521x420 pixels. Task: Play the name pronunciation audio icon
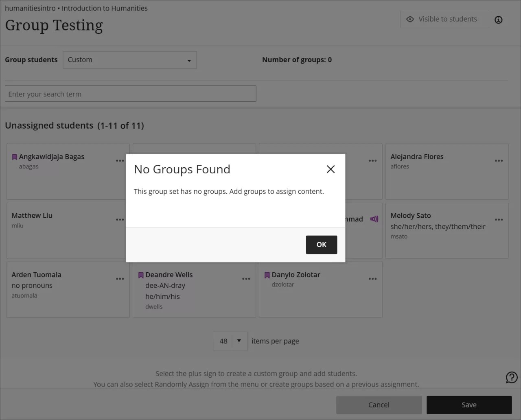pos(373,219)
